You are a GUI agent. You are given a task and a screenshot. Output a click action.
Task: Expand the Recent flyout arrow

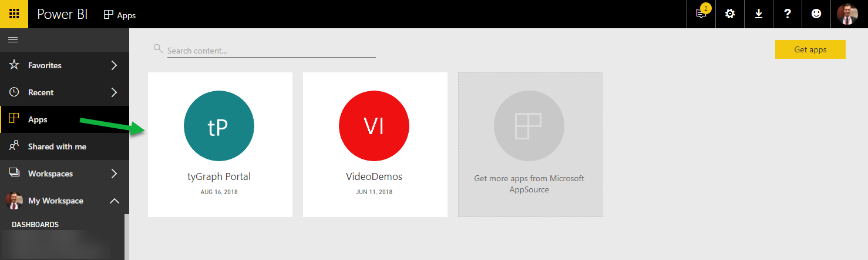click(x=115, y=92)
